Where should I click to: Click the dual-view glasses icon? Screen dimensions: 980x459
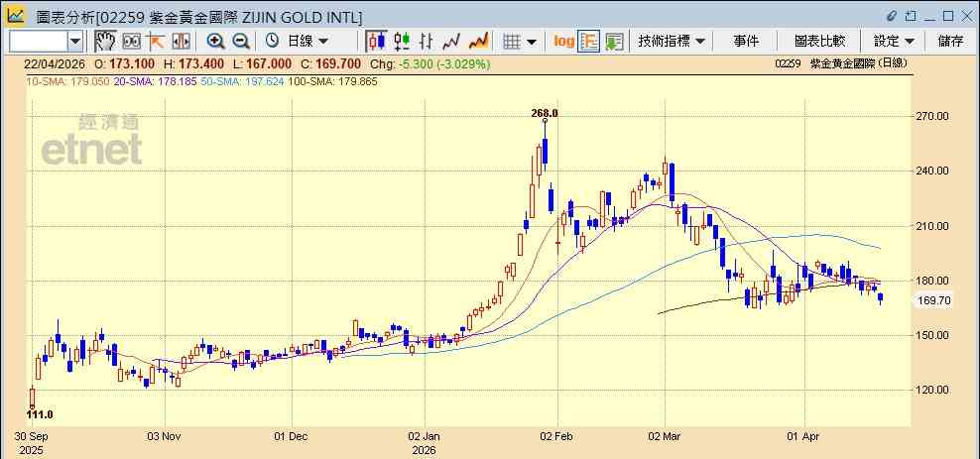[131, 42]
